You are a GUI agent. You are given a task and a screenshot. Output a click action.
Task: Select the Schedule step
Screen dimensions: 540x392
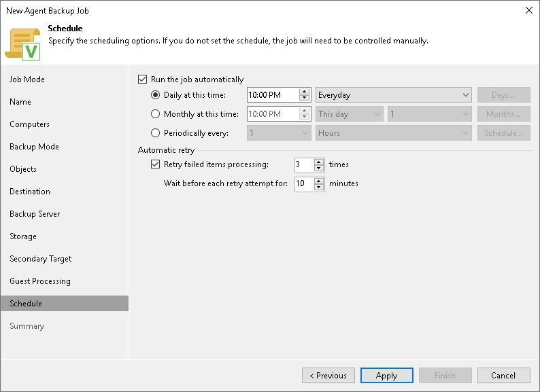[65, 304]
